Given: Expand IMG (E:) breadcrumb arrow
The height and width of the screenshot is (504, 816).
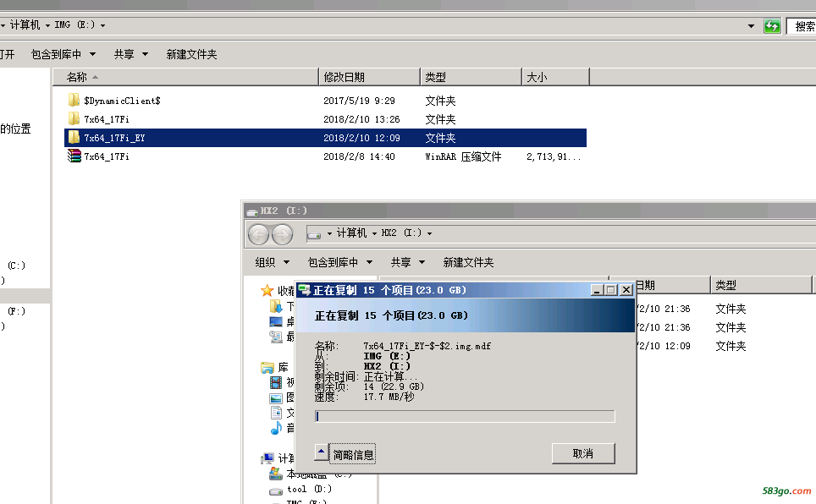Looking at the screenshot, I should point(102,25).
